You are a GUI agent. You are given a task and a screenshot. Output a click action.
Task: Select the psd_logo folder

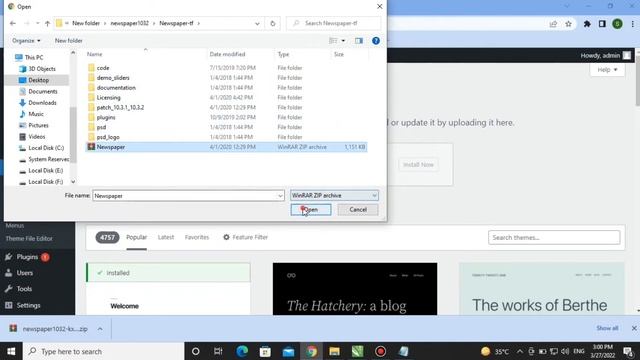(x=108, y=137)
